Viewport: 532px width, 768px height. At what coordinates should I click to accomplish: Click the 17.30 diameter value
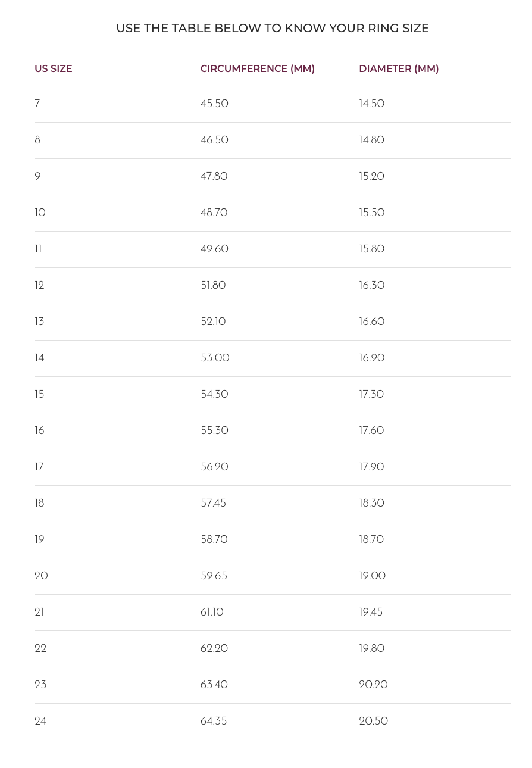click(371, 395)
